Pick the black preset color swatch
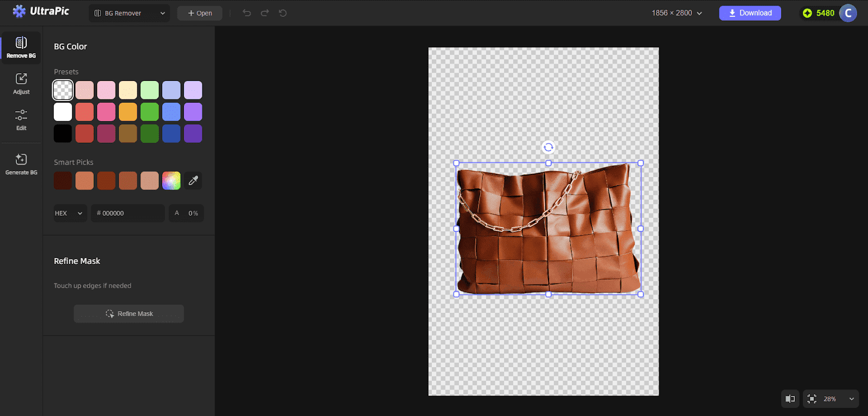 click(63, 134)
